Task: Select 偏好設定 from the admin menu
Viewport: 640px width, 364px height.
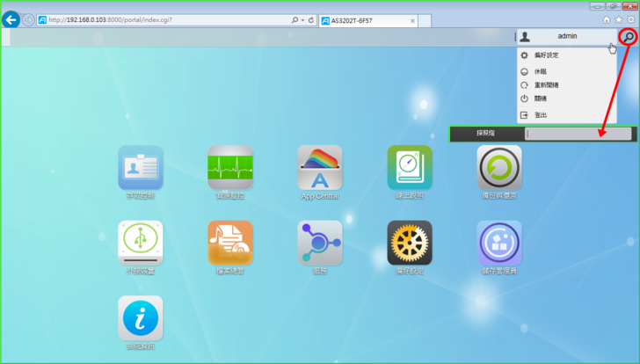Action: pos(546,55)
